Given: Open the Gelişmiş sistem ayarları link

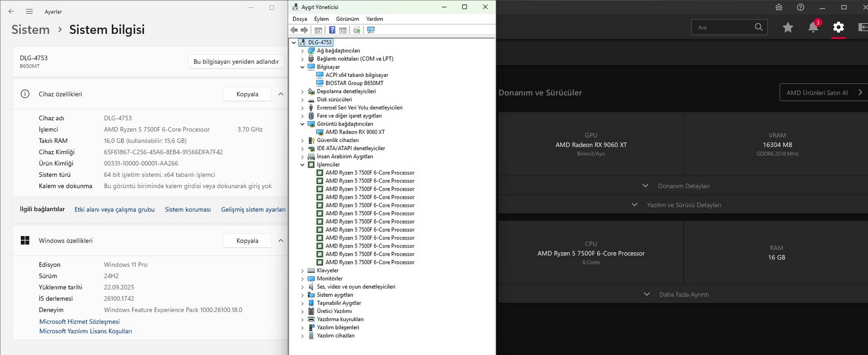Looking at the screenshot, I should pos(253,210).
